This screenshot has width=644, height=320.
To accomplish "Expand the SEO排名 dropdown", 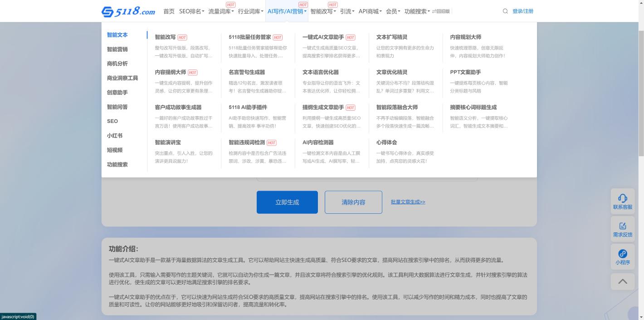I will point(192,11).
